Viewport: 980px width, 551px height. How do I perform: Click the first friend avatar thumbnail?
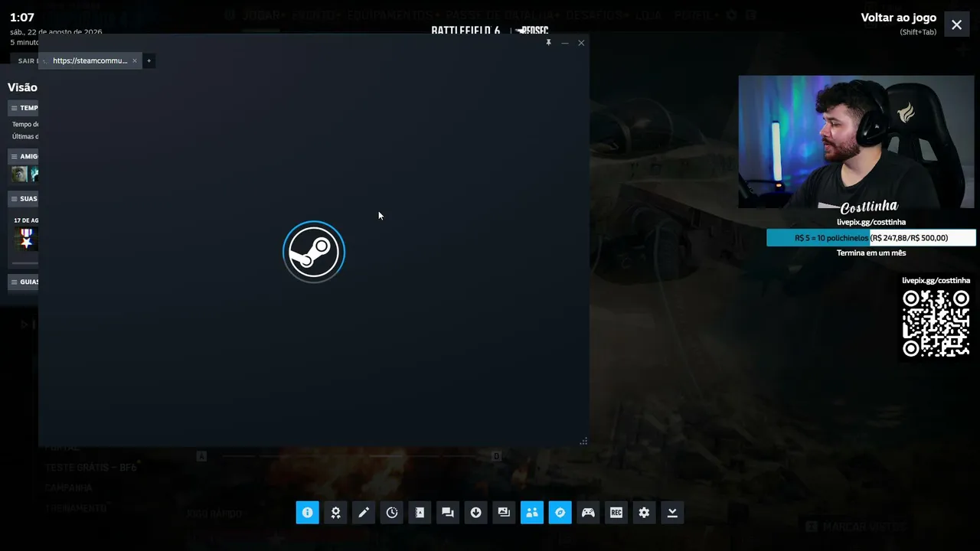(19, 174)
